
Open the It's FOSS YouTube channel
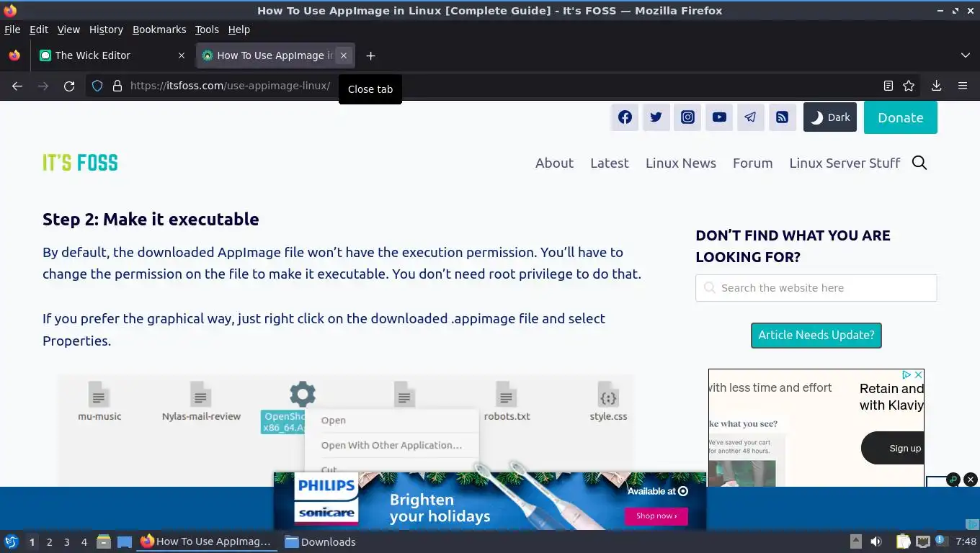(719, 117)
